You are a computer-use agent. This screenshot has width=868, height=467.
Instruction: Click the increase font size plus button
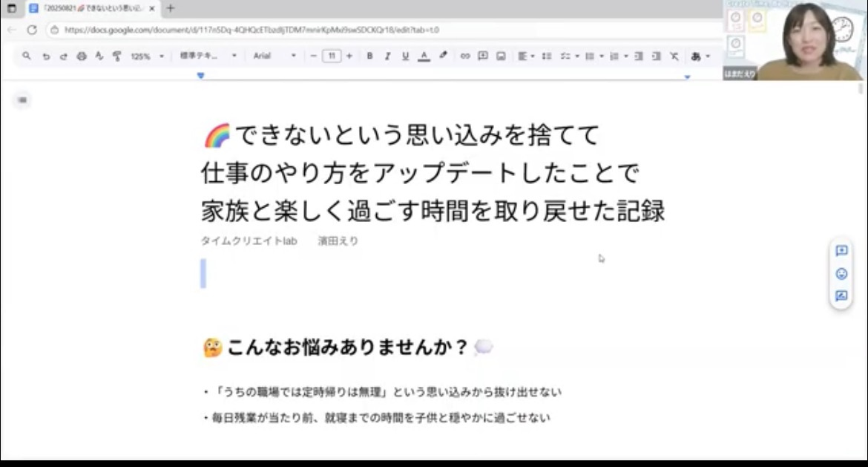coord(349,56)
